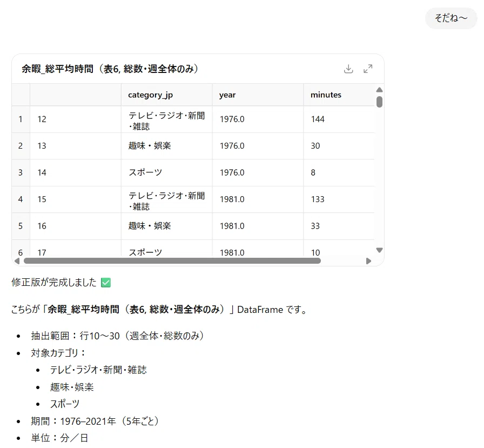Image resolution: width=484 pixels, height=448 pixels.
Task: Click the bullet 期間：1976–2021年
Action: click(x=95, y=421)
